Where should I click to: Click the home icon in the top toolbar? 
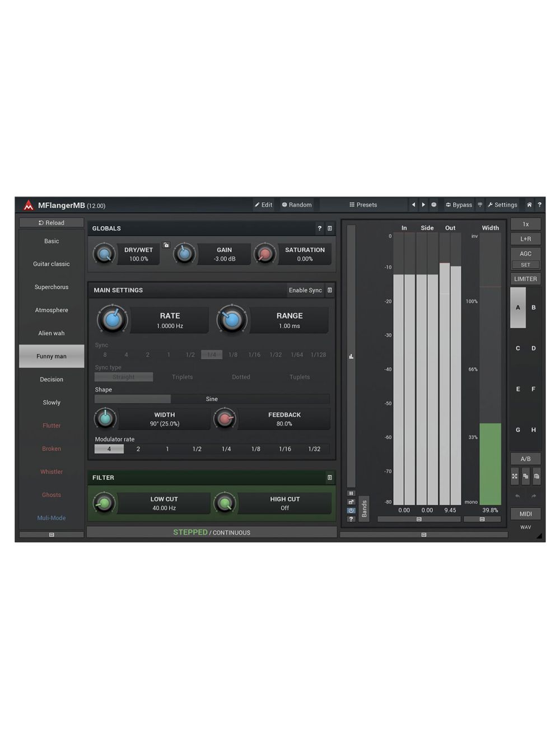(529, 205)
